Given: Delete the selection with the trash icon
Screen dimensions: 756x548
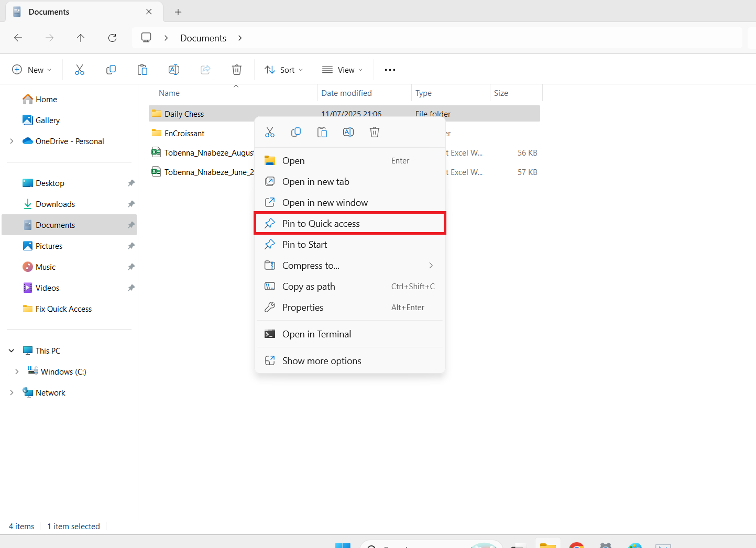Looking at the screenshot, I should tap(374, 131).
